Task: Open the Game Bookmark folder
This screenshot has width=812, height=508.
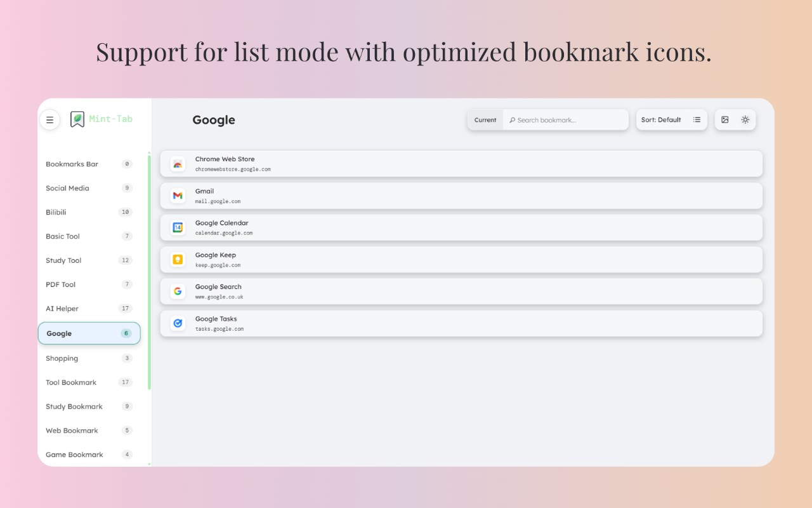Action: (89, 455)
